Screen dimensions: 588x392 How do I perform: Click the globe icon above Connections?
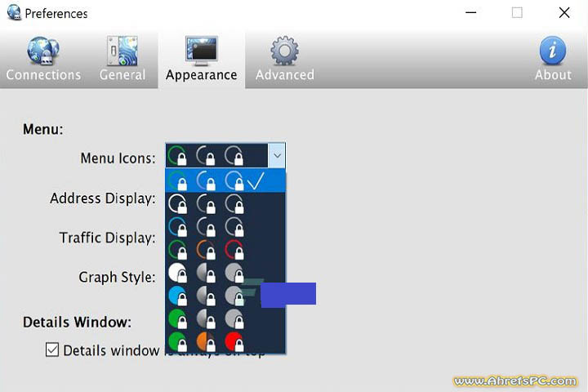coord(42,51)
